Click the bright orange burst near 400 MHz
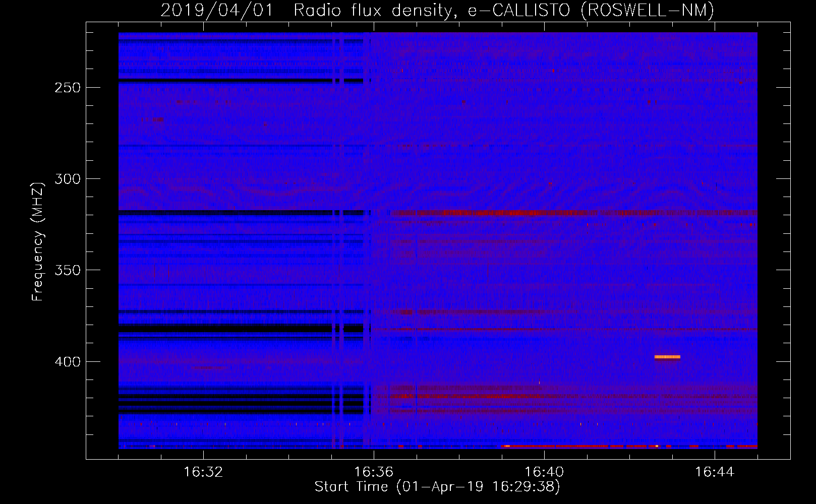 pos(667,357)
